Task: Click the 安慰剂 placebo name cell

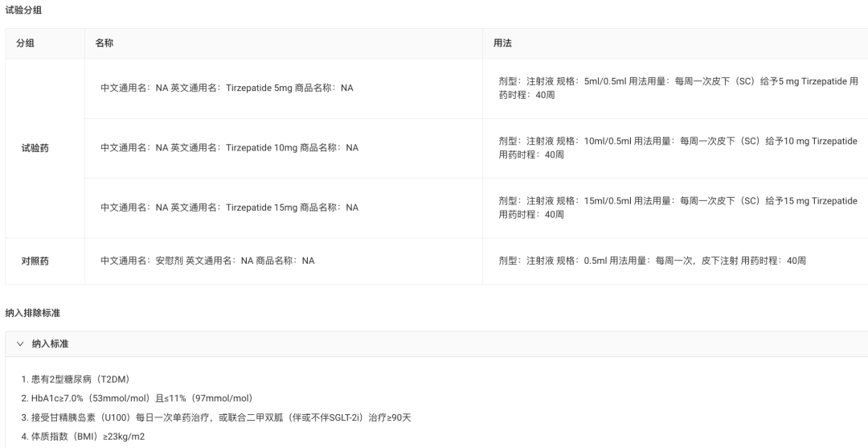Action: [x=284, y=261]
